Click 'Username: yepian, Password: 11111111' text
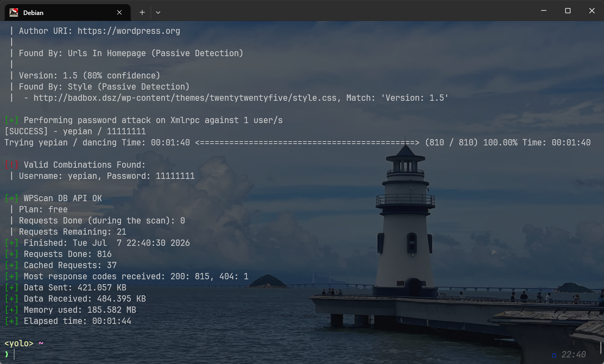Image resolution: width=604 pixels, height=364 pixels. 107,176
